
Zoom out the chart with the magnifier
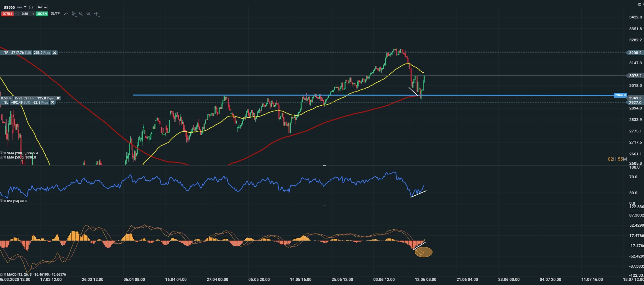tap(81, 14)
